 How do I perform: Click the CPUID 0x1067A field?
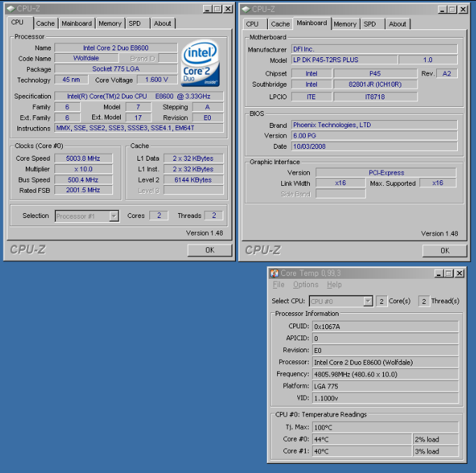[x=385, y=326]
